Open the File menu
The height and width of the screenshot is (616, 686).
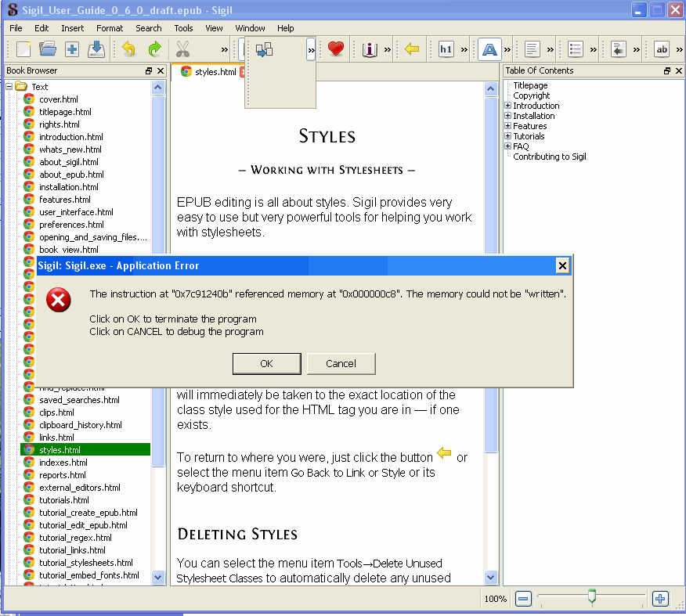(x=16, y=28)
